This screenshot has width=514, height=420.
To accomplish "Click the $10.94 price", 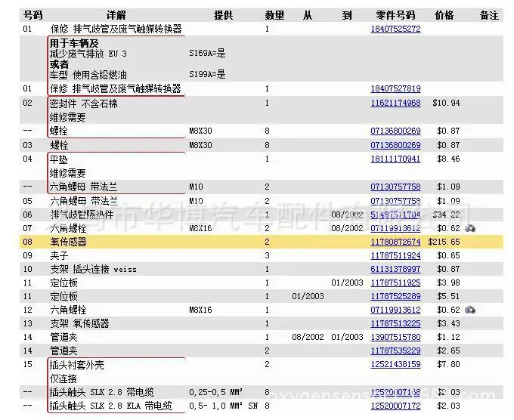I will [x=446, y=103].
